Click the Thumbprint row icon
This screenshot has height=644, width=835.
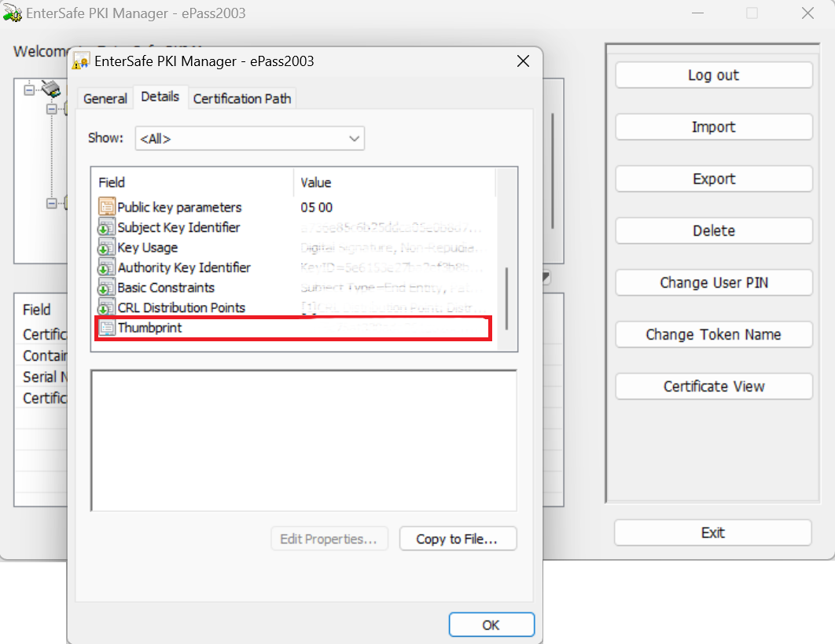107,328
